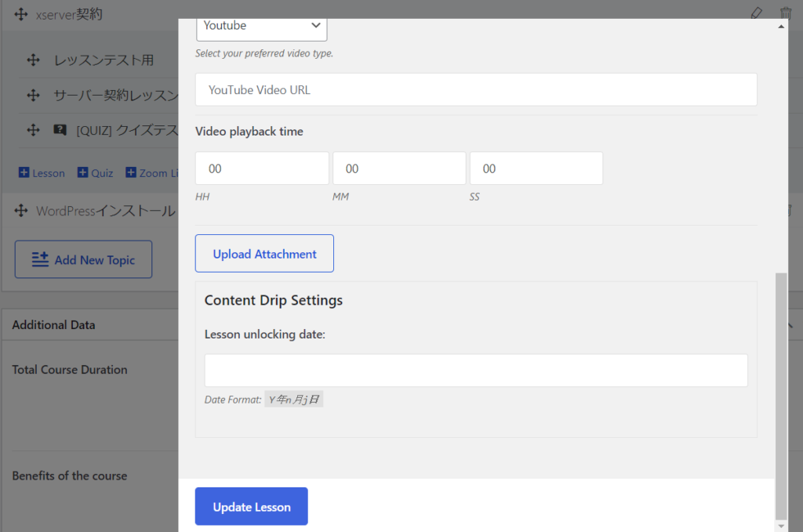Screen dimensions: 803x532
Task: Click the MM playback time field
Action: click(x=398, y=168)
